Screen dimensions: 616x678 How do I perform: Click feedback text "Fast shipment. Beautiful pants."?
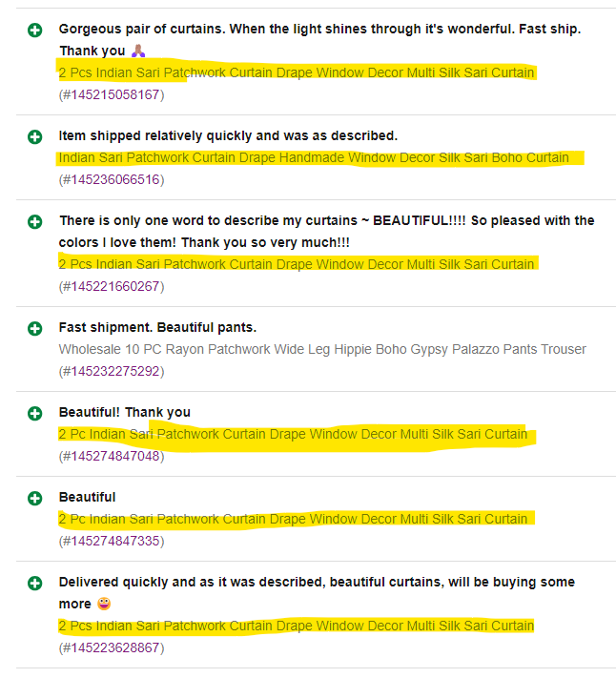click(157, 328)
